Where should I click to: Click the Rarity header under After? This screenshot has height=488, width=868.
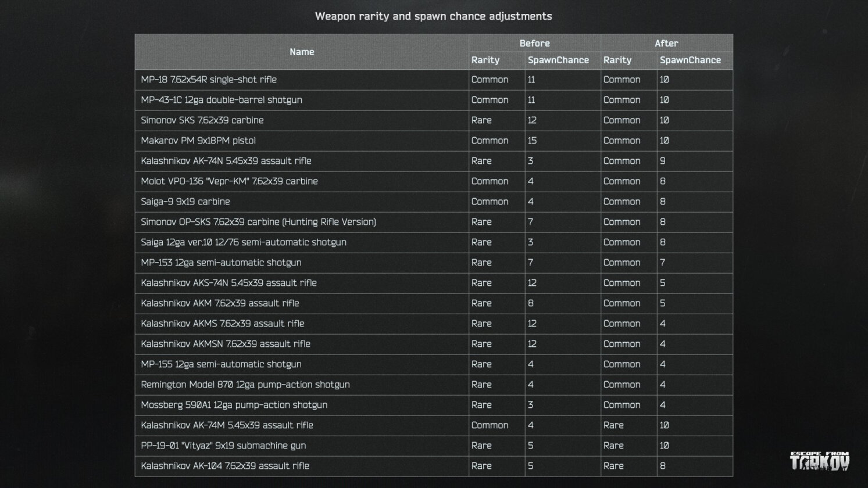pos(617,60)
